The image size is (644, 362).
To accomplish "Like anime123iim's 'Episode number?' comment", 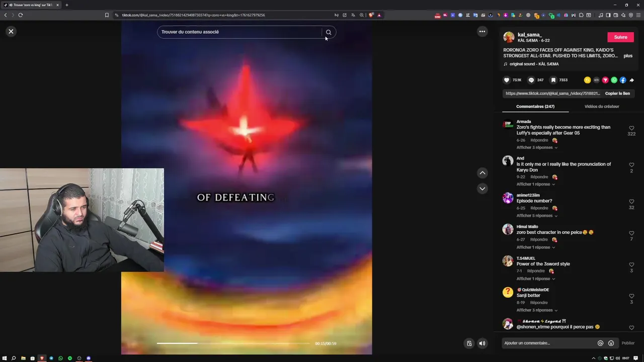I will pyautogui.click(x=631, y=202).
